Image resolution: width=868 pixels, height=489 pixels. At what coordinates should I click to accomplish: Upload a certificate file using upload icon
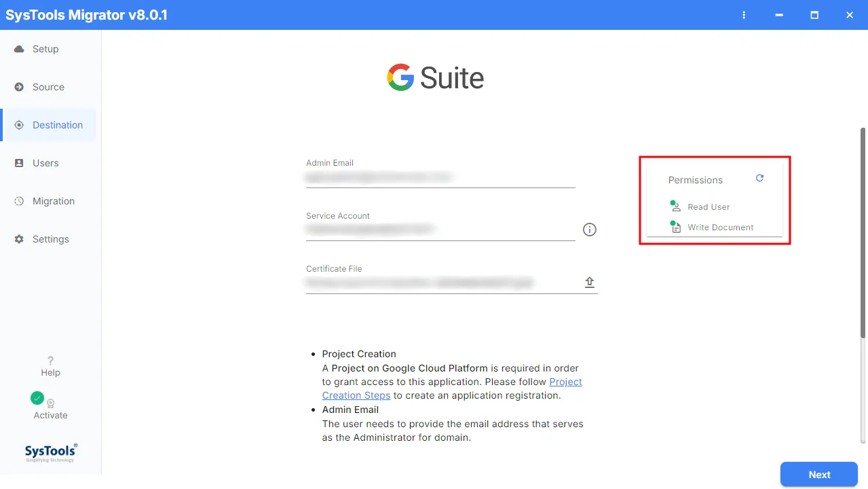(x=590, y=283)
